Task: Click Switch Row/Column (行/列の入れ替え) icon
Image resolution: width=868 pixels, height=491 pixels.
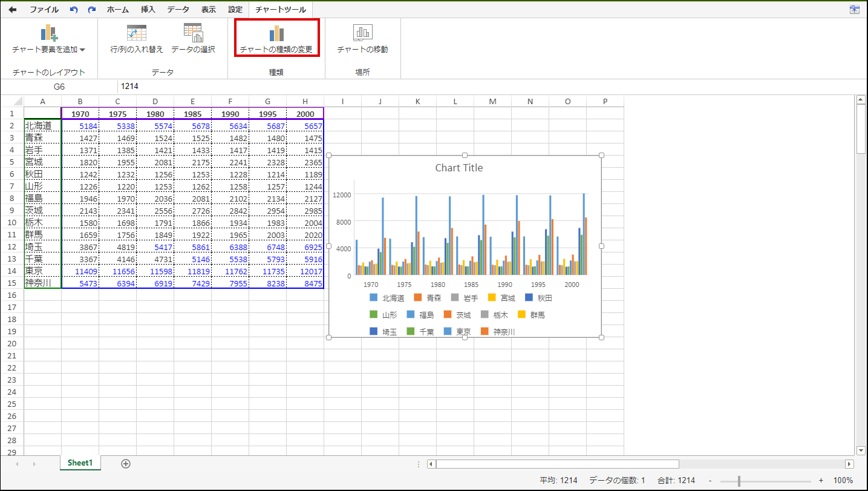Action: 137,33
